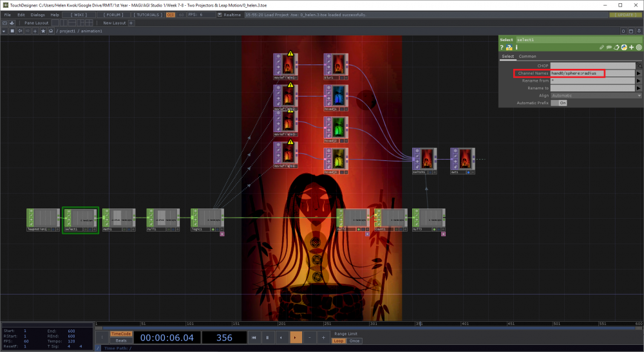Toggle the timeline expand button left of TimeCode
Screen dimensions: 644x352
102,337
